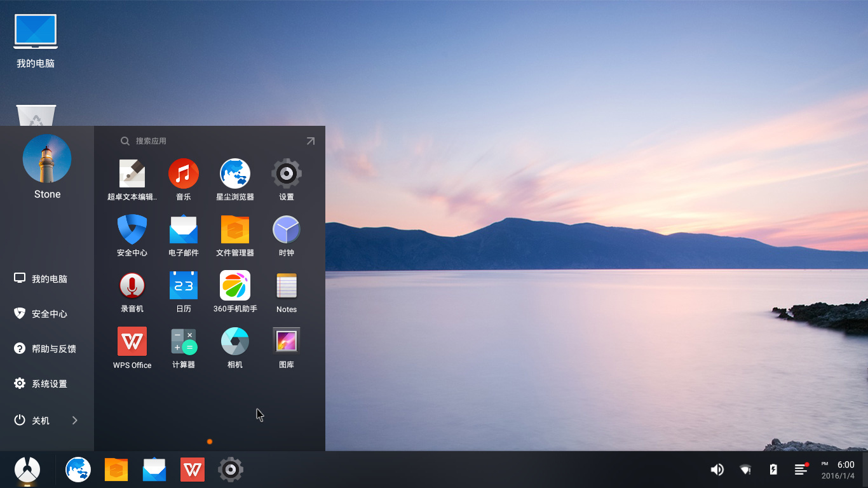
Task: Click the taskbar clock showing 6:00
Action: [x=838, y=470]
